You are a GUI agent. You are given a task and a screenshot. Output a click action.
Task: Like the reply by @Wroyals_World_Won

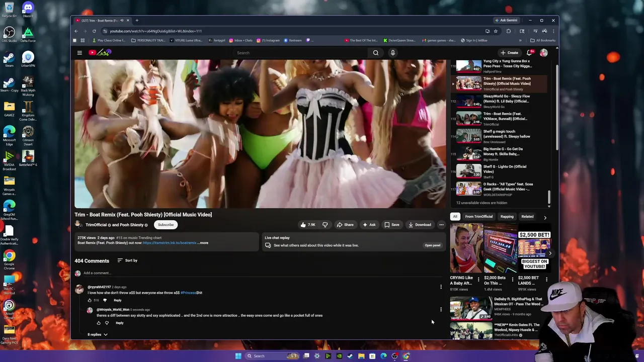[x=99, y=323]
